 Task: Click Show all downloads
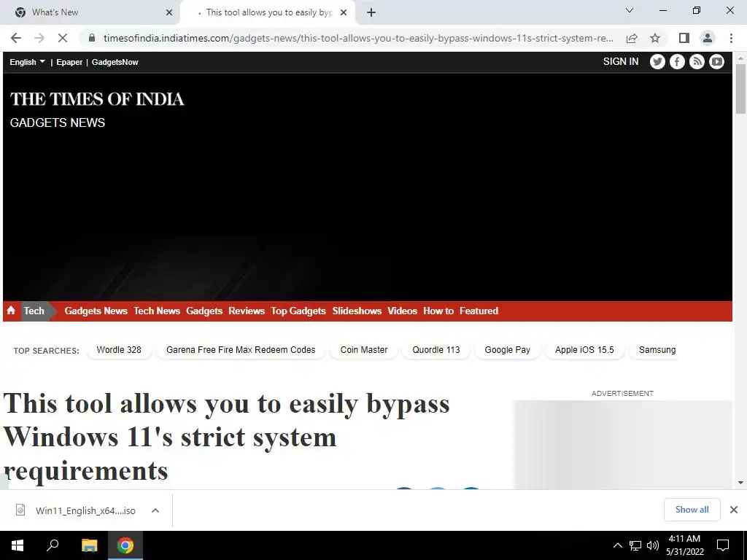point(692,510)
